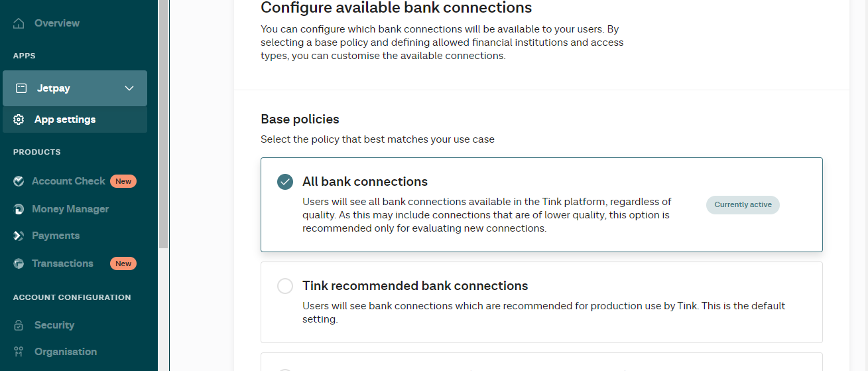
Task: Expand the Jetpay app dropdown chevron
Action: click(x=129, y=88)
